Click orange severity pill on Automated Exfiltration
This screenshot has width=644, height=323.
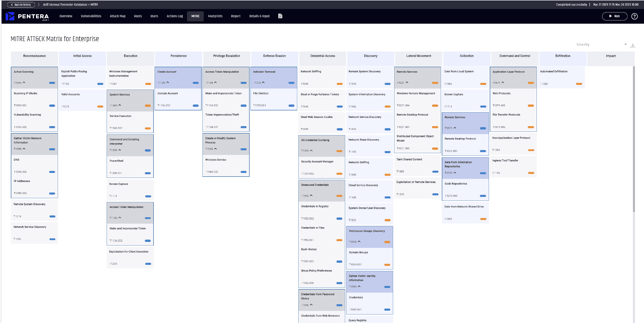(x=579, y=84)
